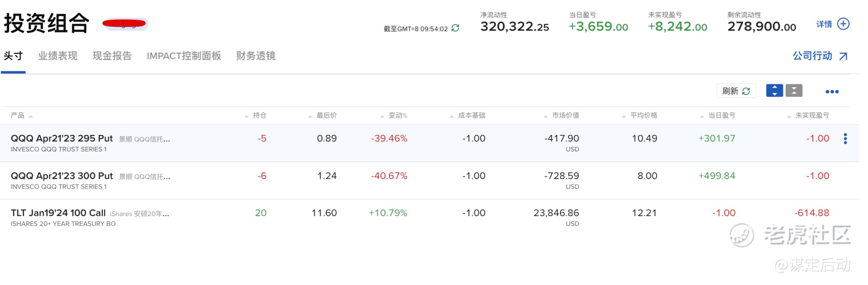The image size is (868, 285).
Task: Click the 公司行动 external arrow icon
Action: pyautogui.click(x=843, y=56)
